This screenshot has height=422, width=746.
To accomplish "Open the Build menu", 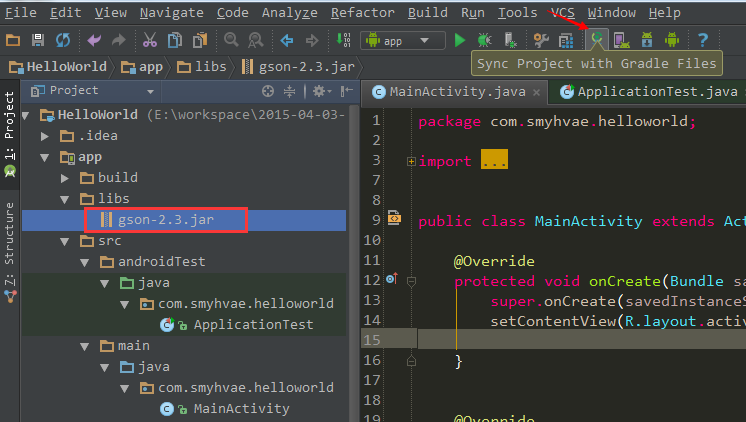I will pyautogui.click(x=428, y=12).
